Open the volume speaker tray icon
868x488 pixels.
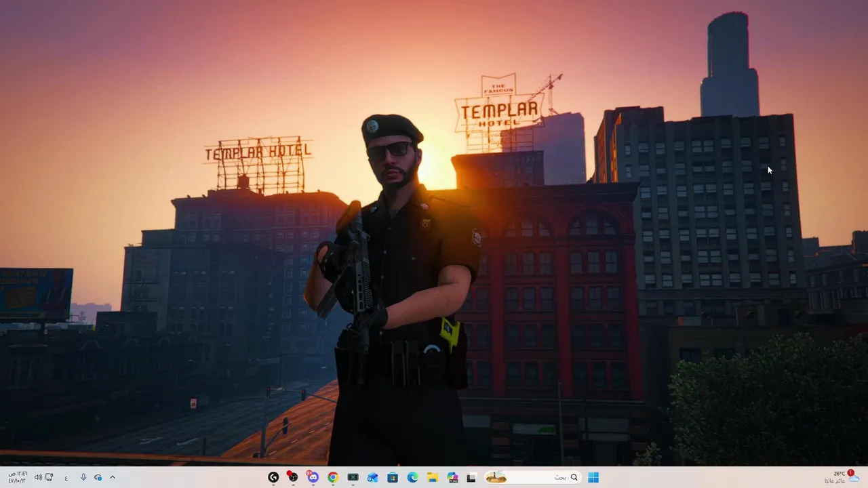(38, 477)
